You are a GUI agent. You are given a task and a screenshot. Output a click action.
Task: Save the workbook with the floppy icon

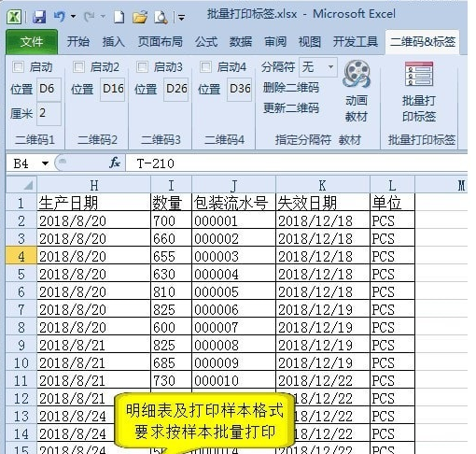pos(39,17)
